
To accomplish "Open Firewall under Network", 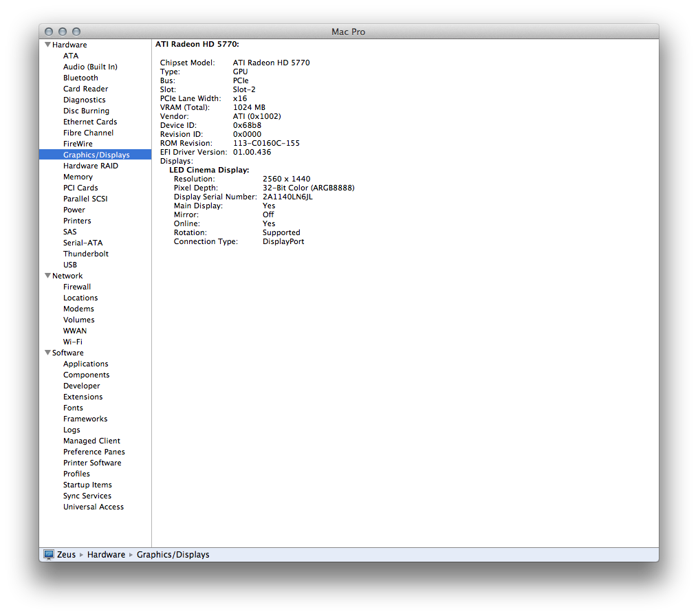I will point(77,287).
